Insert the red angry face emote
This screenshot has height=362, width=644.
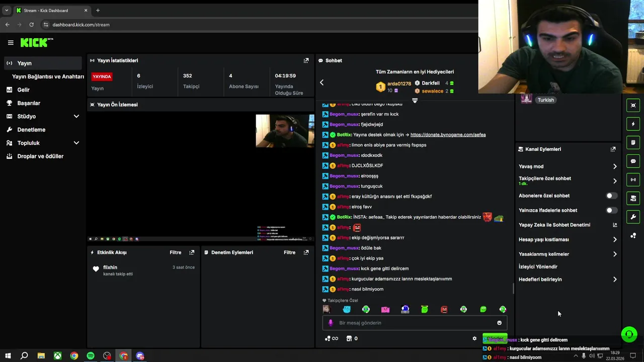(444, 309)
